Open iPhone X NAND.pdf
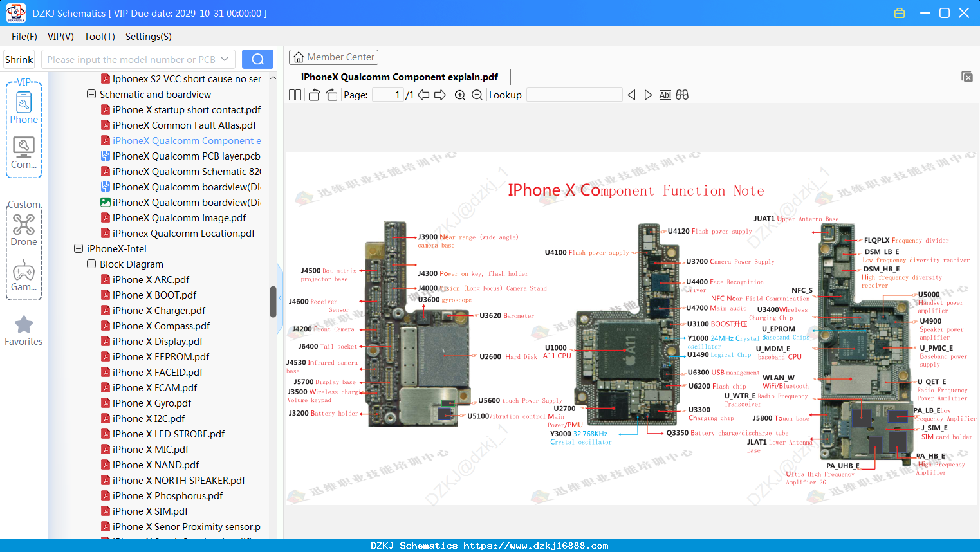Viewport: 980px width, 552px height. point(156,465)
